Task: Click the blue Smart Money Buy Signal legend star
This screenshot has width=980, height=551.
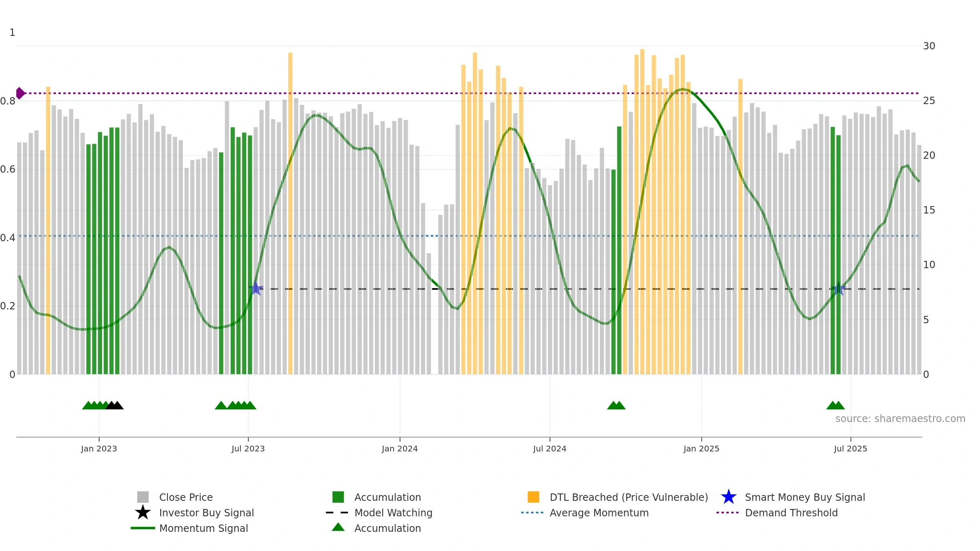Action: [729, 497]
